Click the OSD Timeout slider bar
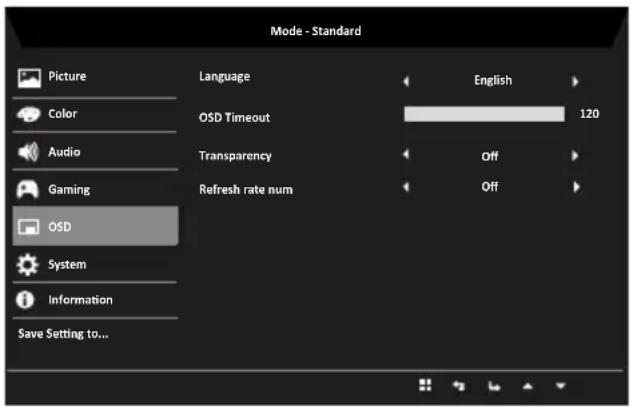This screenshot has height=407, width=632. (484, 114)
